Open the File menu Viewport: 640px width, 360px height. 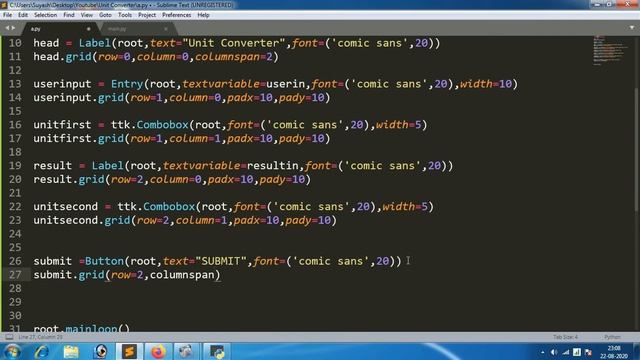[7, 15]
